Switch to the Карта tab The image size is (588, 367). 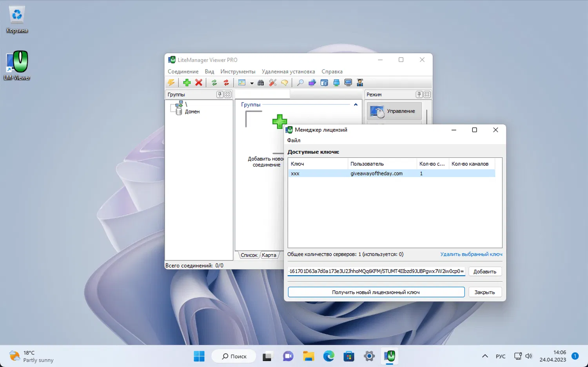(269, 255)
